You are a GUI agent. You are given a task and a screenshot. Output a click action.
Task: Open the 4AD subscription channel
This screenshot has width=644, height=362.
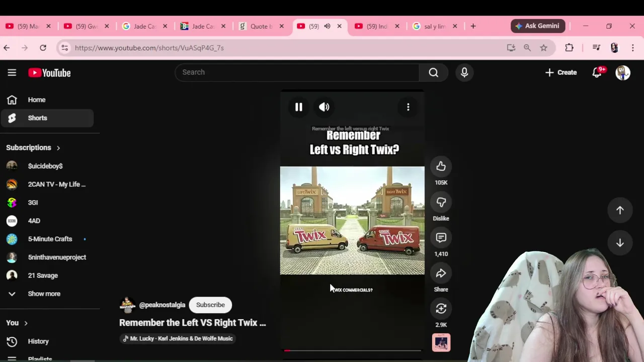47,221
